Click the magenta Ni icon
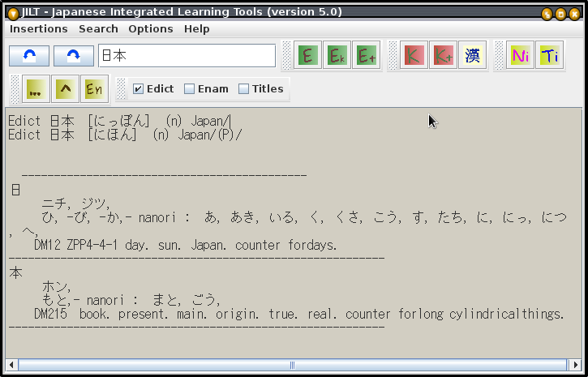This screenshot has width=588, height=377. coord(520,55)
